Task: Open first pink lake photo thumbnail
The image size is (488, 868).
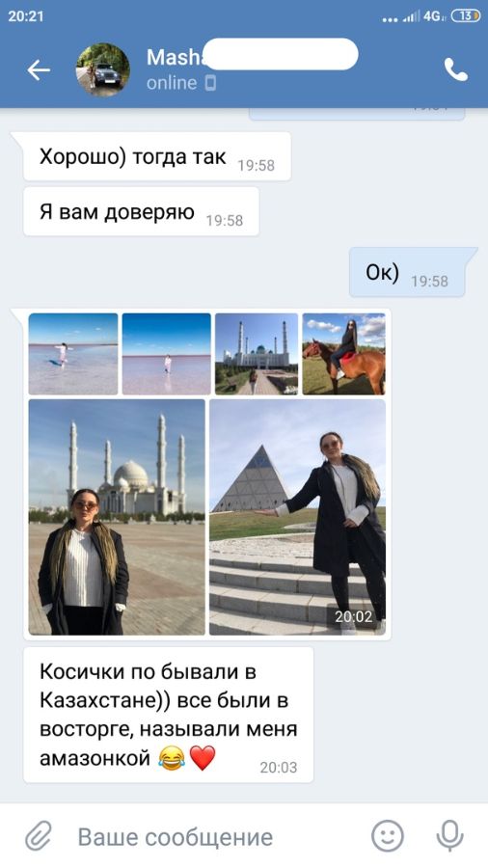Action: point(73,354)
